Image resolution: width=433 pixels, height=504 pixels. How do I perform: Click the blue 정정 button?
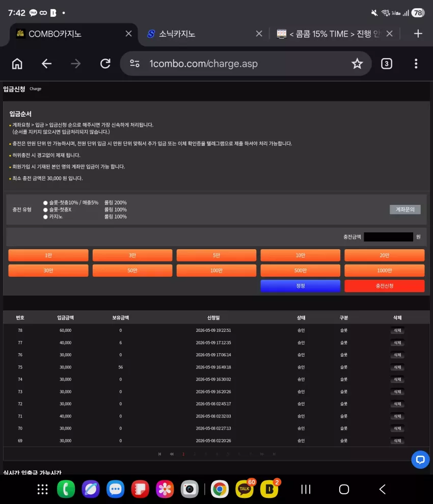[301, 286]
